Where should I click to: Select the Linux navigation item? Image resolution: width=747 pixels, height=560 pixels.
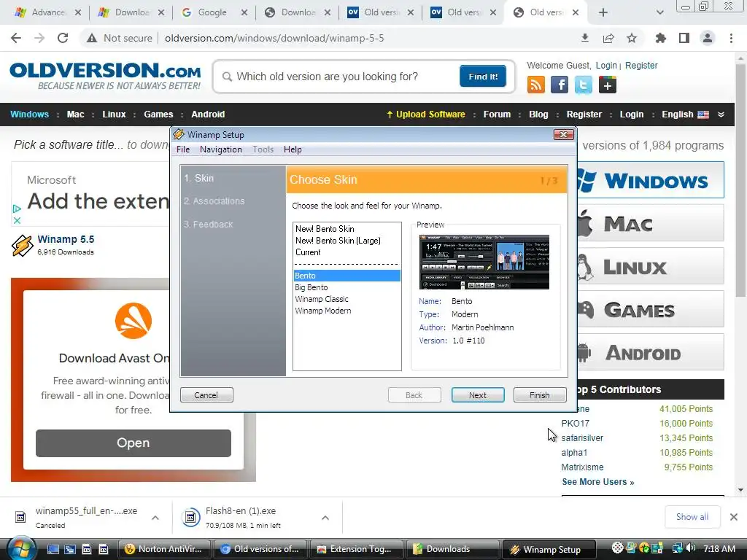coord(114,114)
